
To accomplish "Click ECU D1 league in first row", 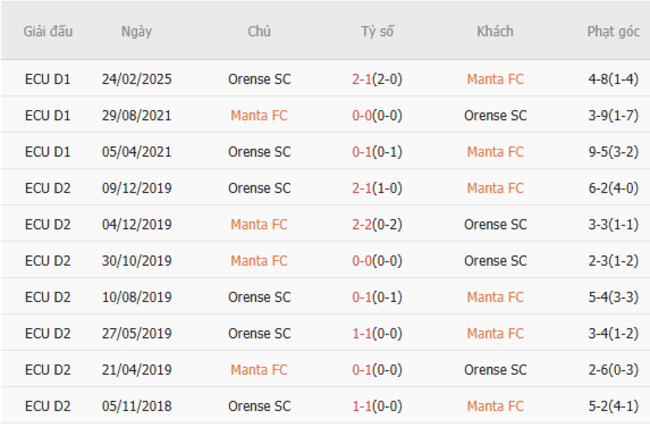I will pos(48,79).
